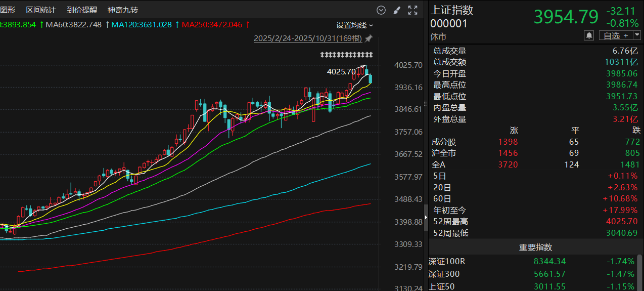Image resolution: width=644 pixels, height=291 pixels.
Task: Click the arrow marker row above the candlesticks
Action: tap(347, 55)
